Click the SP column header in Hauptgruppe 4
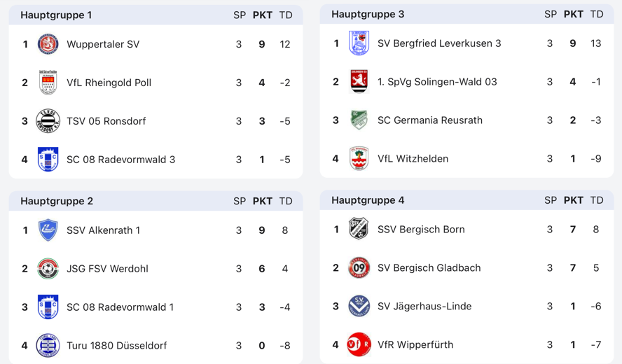 tap(551, 200)
